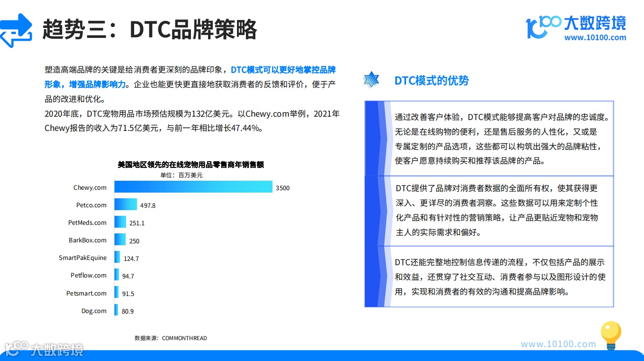
Task: Select the advantage paragraph beginning DTC提供了品牌对消费者数据
Action: pyautogui.click(x=498, y=211)
